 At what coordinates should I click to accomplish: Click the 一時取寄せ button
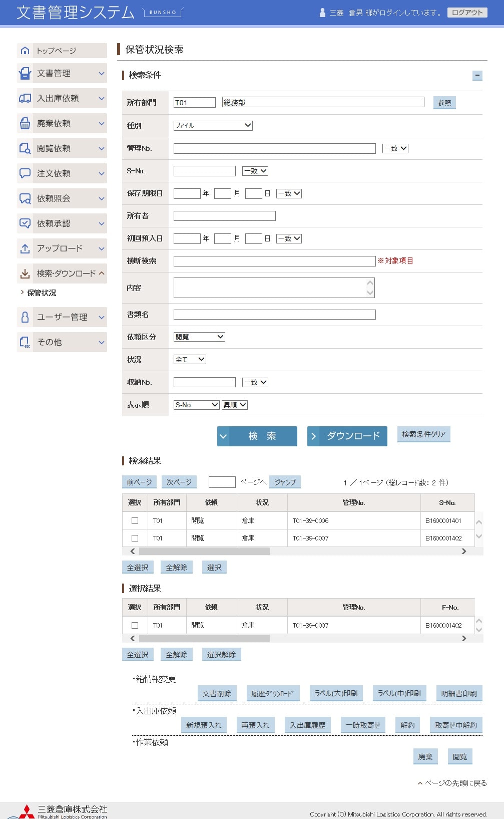(363, 725)
